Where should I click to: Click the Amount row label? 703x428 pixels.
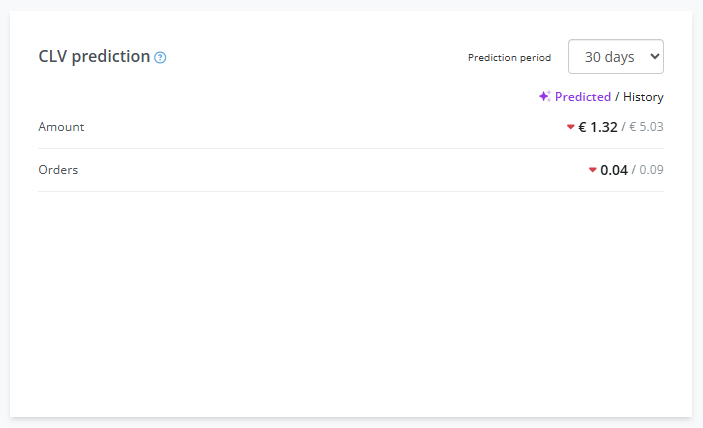pos(61,127)
